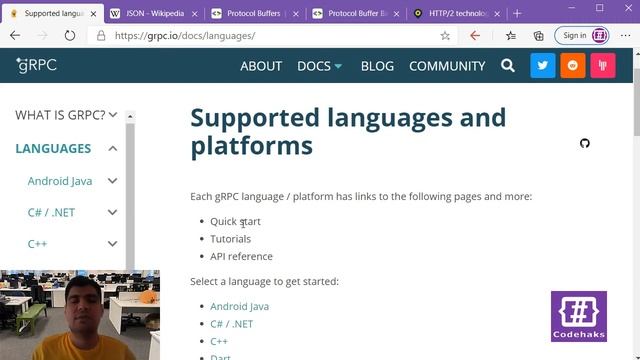This screenshot has width=640, height=360.
Task: Click the gRPC logo
Action: 36,65
